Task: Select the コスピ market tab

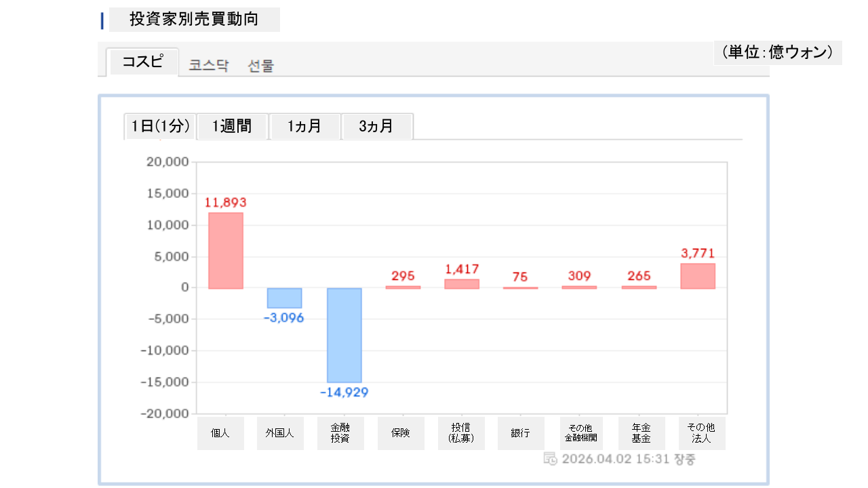Action: point(142,62)
